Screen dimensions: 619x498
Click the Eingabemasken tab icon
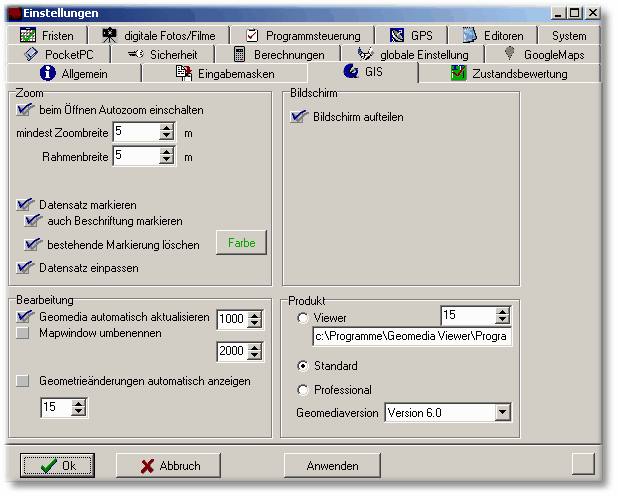coord(184,73)
